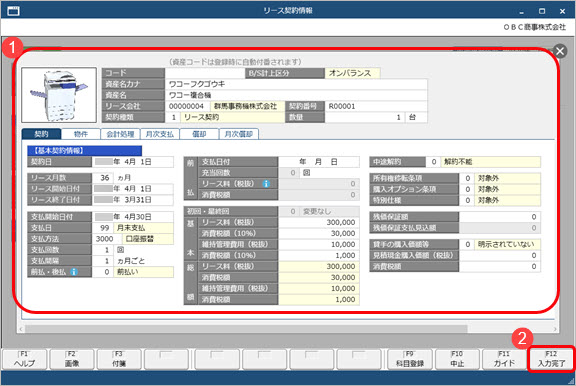
Task: Click the リース終了日付 date field
Action: coord(133,200)
